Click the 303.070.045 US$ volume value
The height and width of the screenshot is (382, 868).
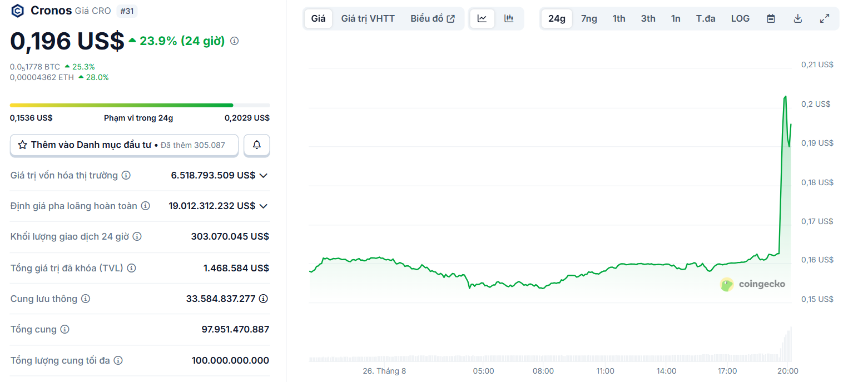tap(230, 237)
